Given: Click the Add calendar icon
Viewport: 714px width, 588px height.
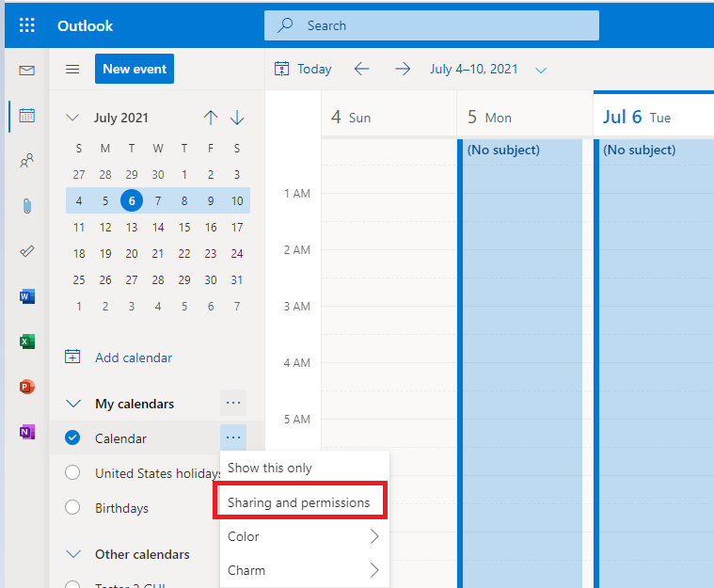Looking at the screenshot, I should coord(72,357).
